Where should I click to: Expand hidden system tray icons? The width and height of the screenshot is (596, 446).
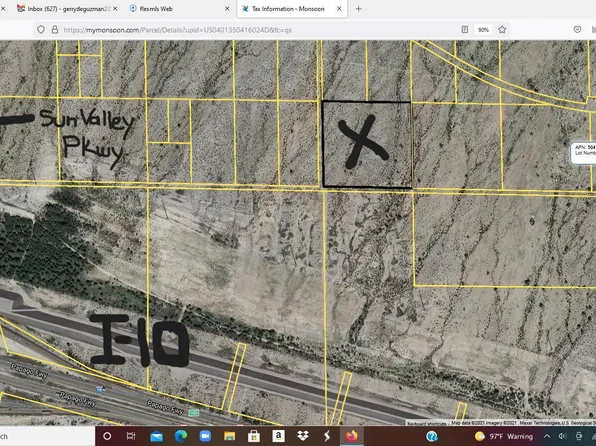547,436
